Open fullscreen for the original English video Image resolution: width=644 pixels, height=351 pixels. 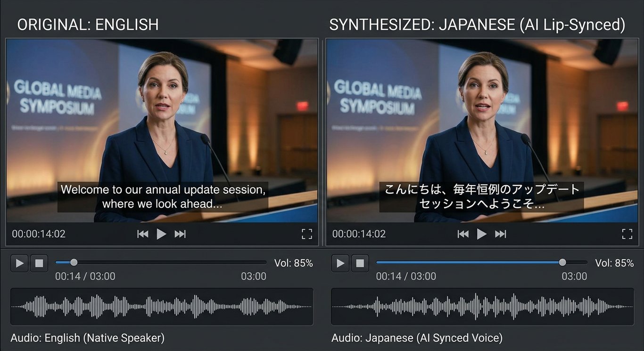307,234
